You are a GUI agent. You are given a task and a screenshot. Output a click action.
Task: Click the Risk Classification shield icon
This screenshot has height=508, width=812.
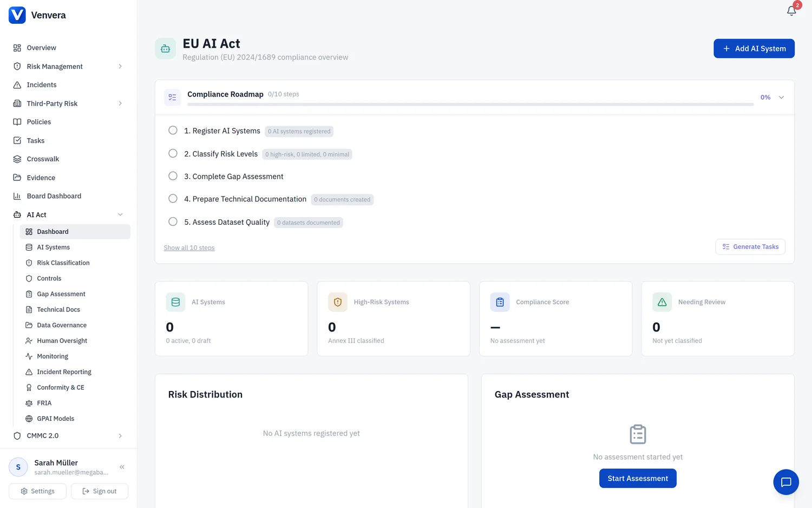(x=29, y=263)
